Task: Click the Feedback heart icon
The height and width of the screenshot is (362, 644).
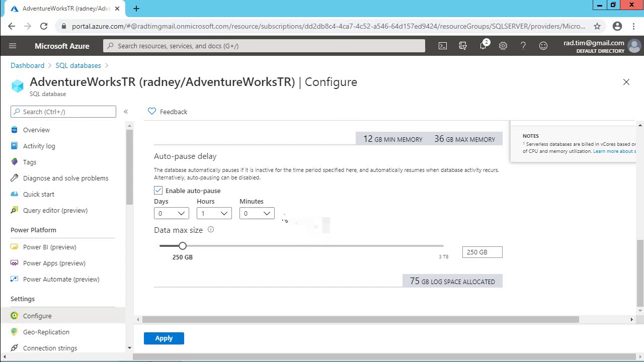Action: (152, 111)
